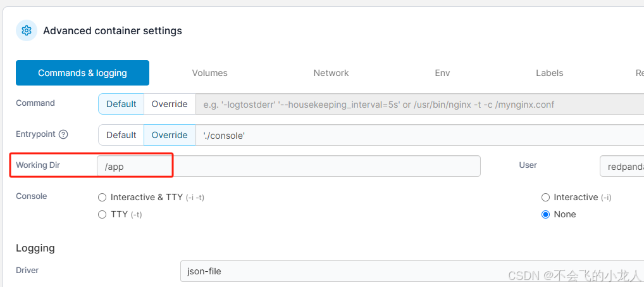The width and height of the screenshot is (644, 287).
Task: Select the Interactive (-i) console option
Action: [x=545, y=198]
